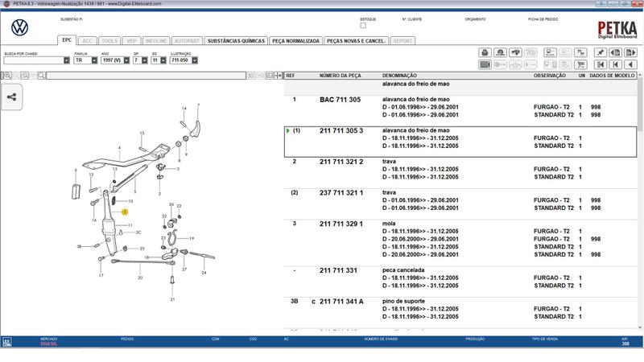Click the horizontal arrows splitter icon
Screen dimensions: 644x362
click(x=278, y=76)
